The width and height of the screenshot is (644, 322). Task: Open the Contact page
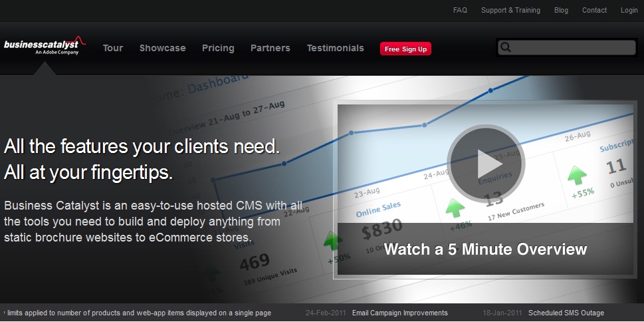594,10
